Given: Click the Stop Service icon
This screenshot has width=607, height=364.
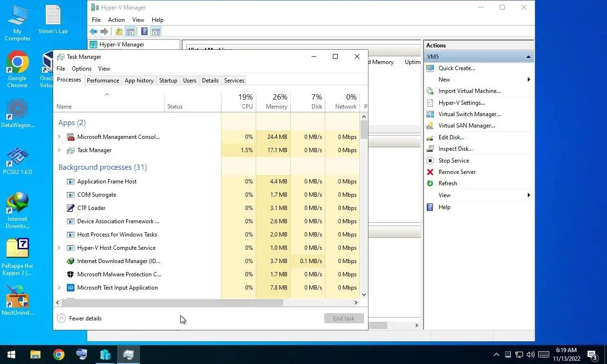Looking at the screenshot, I should pos(430,161).
